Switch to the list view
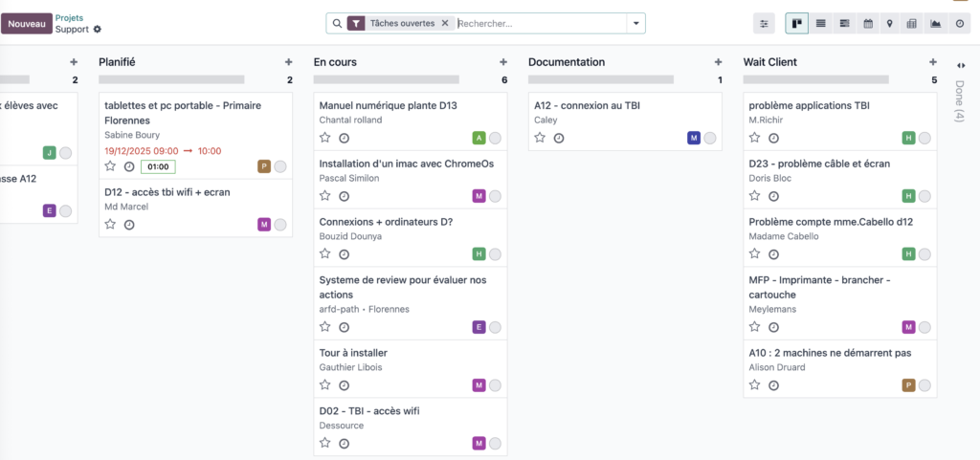This screenshot has width=980, height=460. click(x=820, y=23)
